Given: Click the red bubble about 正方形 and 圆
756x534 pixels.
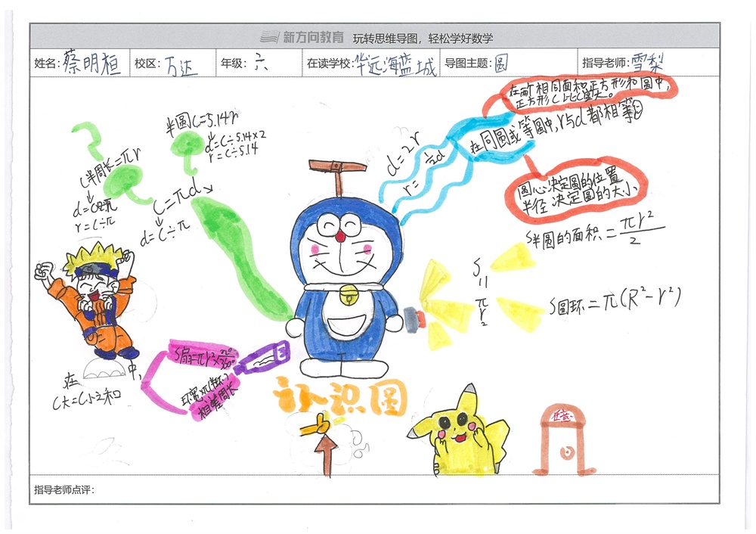Looking at the screenshot, I should pyautogui.click(x=587, y=92).
